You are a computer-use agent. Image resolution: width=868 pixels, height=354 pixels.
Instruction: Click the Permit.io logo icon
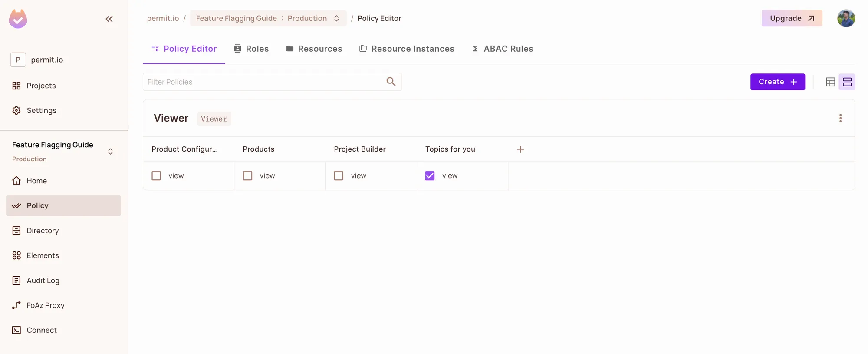[18, 19]
